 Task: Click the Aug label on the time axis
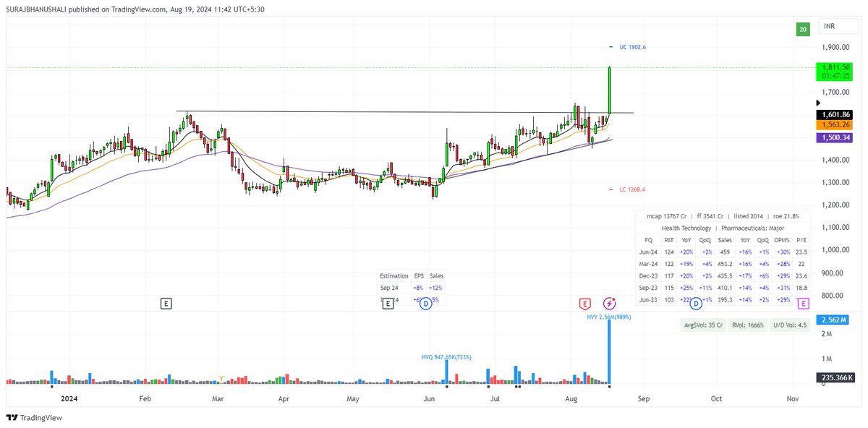pos(571,398)
